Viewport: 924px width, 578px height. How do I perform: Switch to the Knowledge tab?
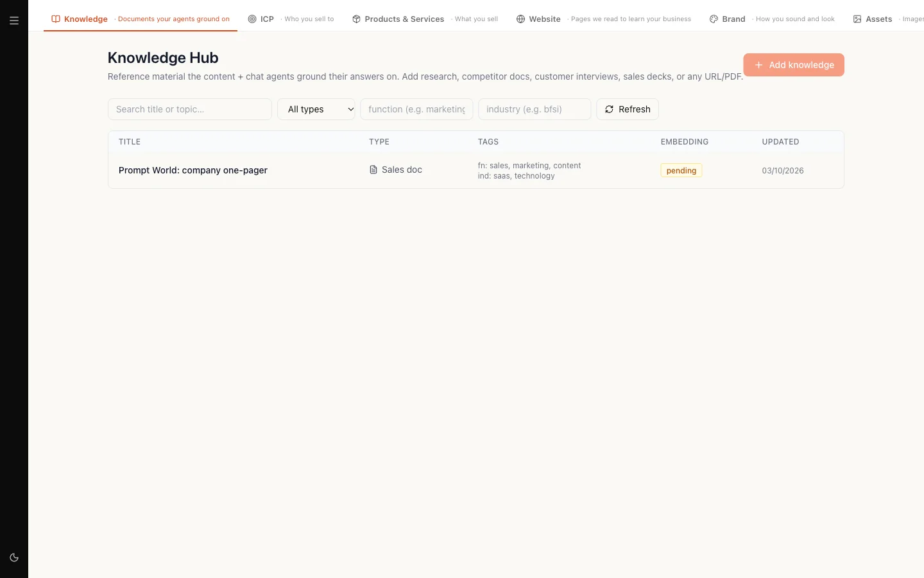[141, 19]
